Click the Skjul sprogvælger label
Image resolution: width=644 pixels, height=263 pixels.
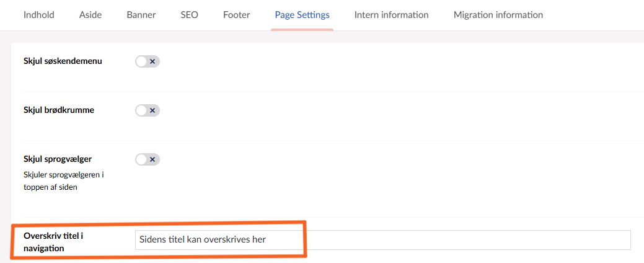pyautogui.click(x=57, y=159)
